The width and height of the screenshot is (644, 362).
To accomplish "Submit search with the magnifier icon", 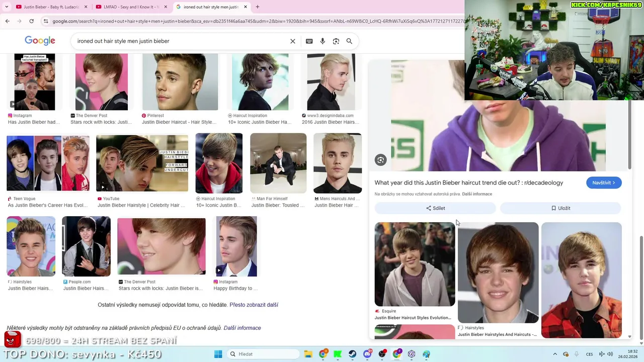I will [x=349, y=41].
